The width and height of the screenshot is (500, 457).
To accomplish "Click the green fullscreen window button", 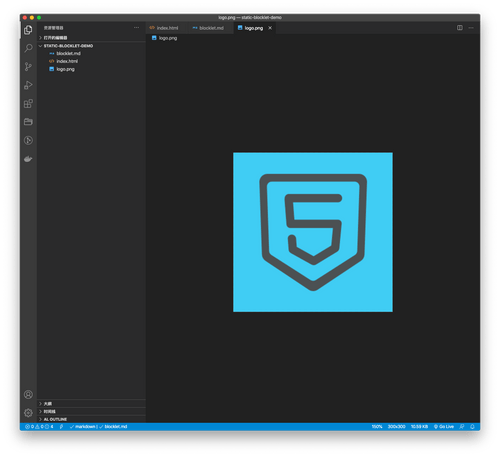I will point(39,17).
